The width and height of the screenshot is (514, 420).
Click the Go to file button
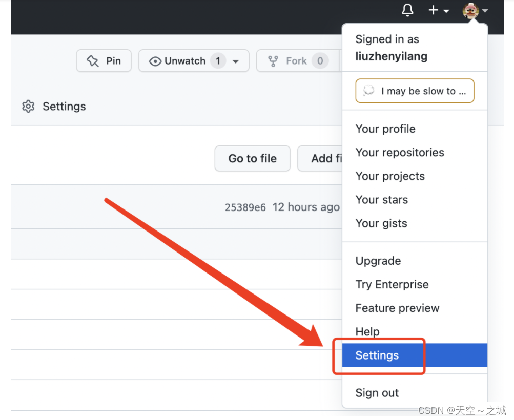[253, 158]
